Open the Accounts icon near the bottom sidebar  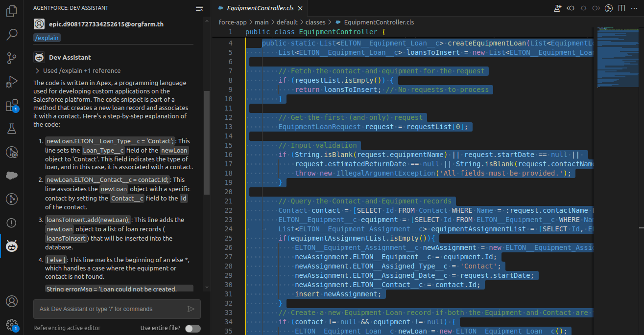tap(11, 301)
